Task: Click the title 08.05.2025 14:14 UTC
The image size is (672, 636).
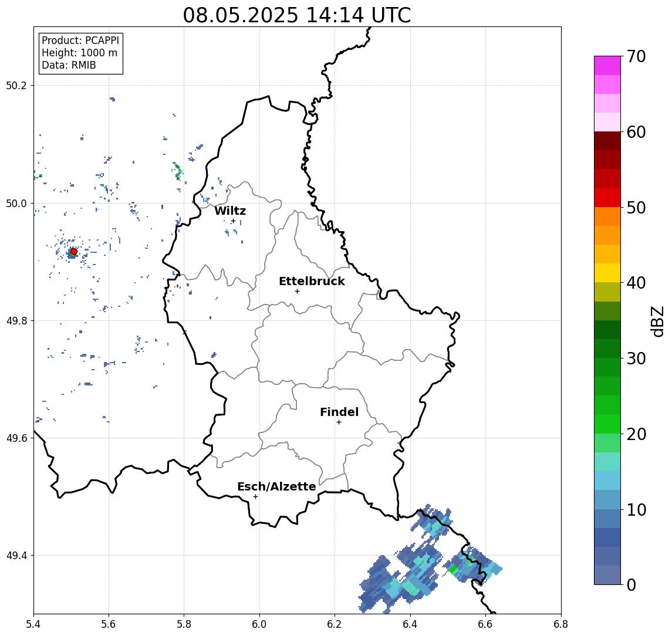Action: pyautogui.click(x=296, y=15)
